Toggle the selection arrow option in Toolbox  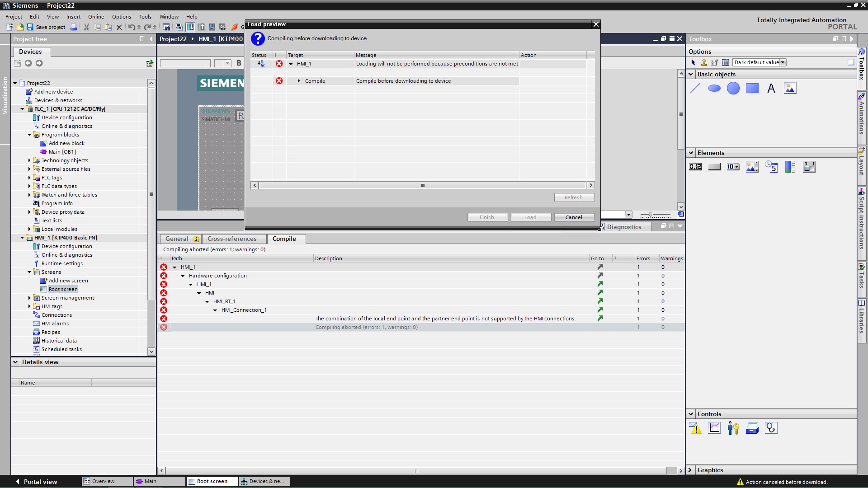tap(693, 62)
